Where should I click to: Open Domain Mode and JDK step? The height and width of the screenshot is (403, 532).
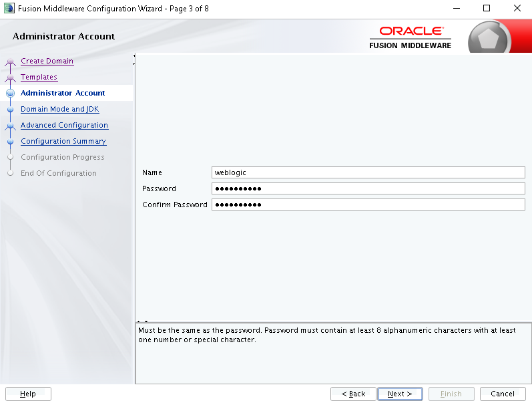(59, 109)
